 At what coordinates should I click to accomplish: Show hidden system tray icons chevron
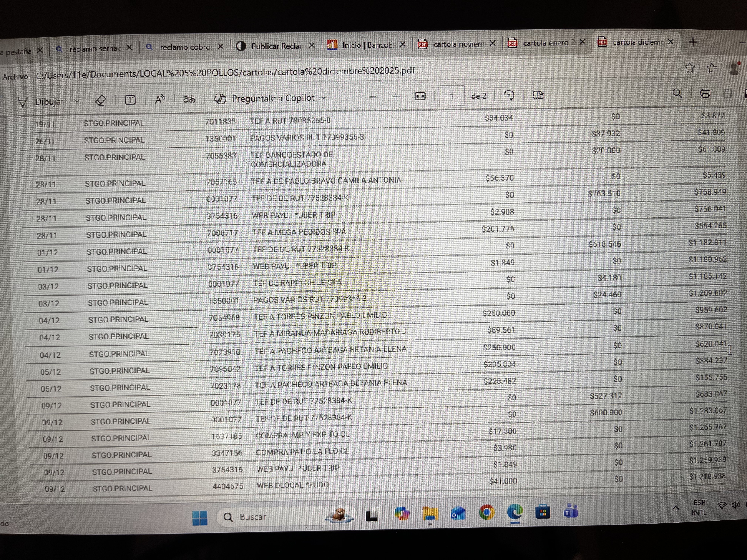(675, 508)
